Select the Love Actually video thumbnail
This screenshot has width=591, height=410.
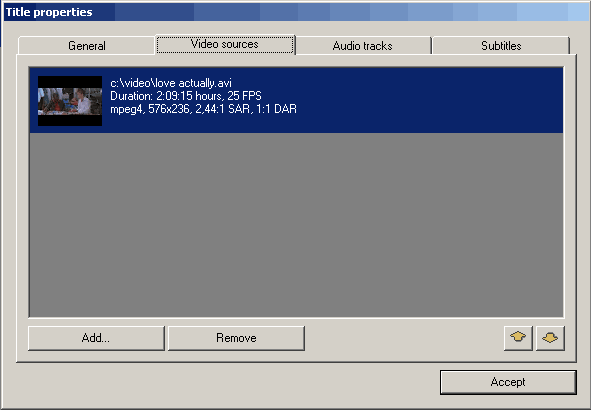(70, 101)
